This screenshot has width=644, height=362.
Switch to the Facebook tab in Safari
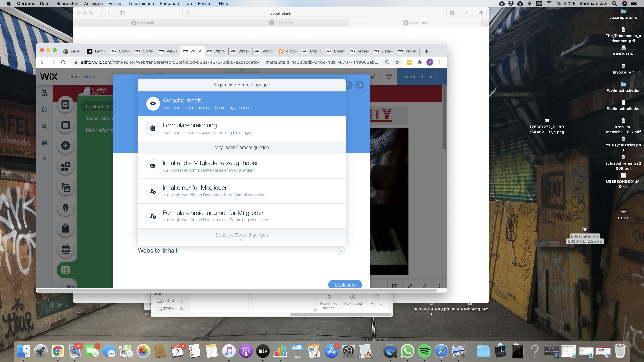(142, 23)
